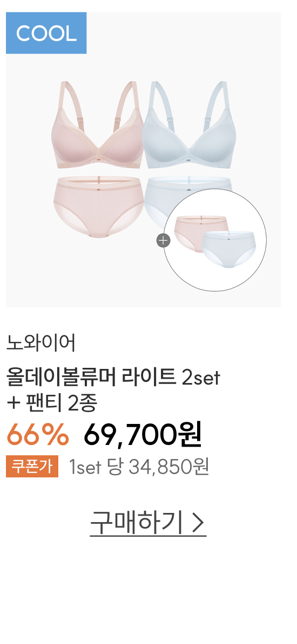Click the gray plus icon on the circle

tap(163, 240)
